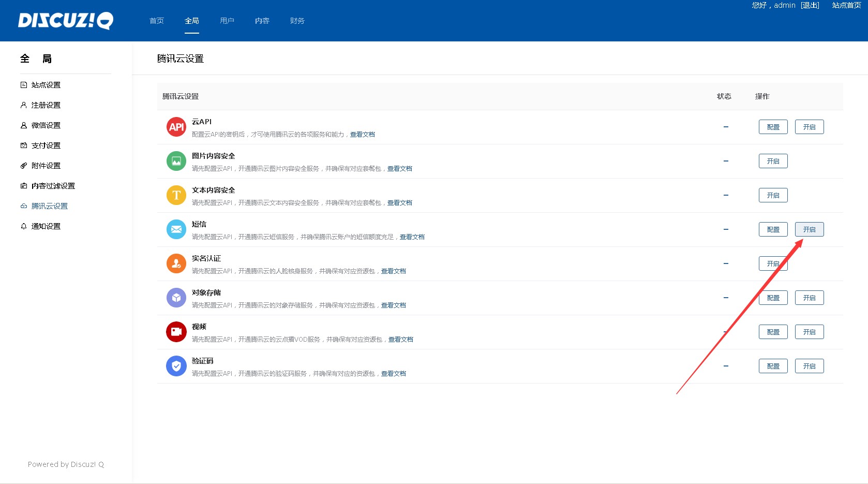This screenshot has height=484, width=868.
Task: Enable 实名认证 with 开启 button
Action: coord(773,263)
